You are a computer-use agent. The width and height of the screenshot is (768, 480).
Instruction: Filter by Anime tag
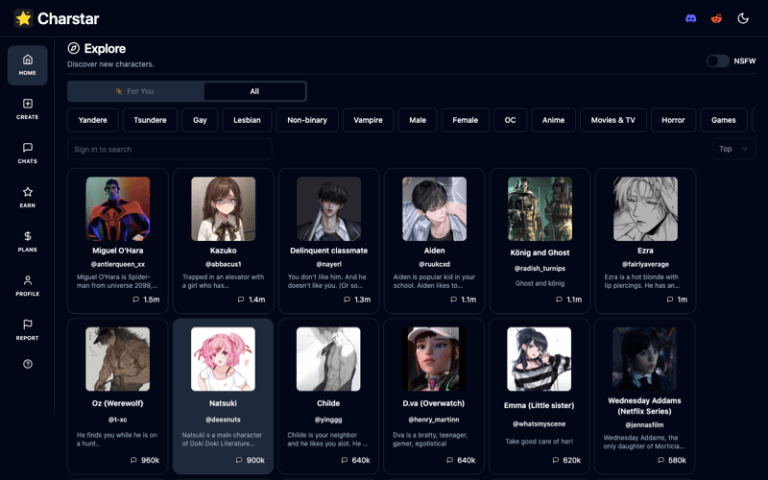tap(553, 120)
